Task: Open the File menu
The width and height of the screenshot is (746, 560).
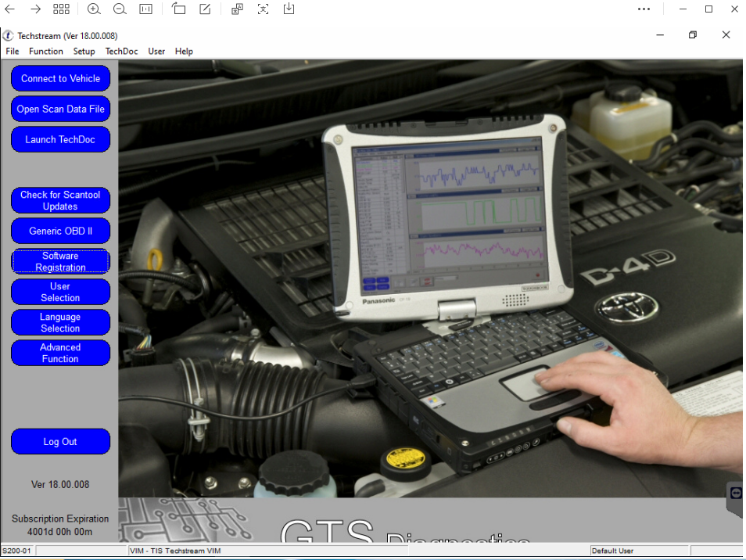Action: click(x=13, y=52)
